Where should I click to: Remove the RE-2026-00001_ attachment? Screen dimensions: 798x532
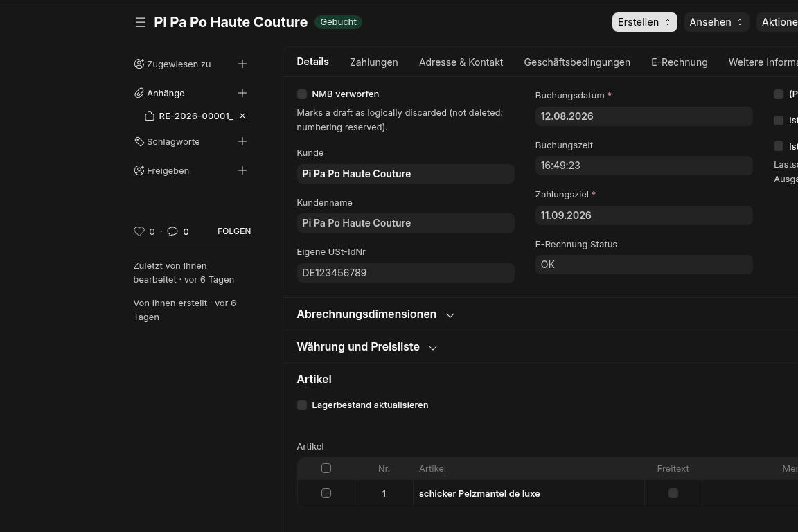point(242,116)
